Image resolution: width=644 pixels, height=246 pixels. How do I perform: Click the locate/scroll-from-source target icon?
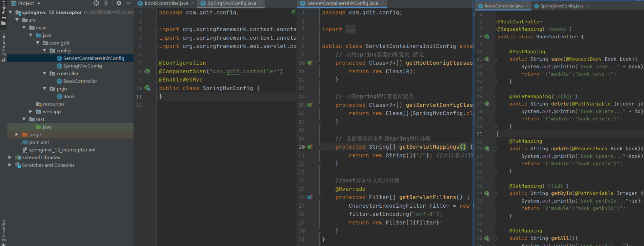[x=96, y=3]
